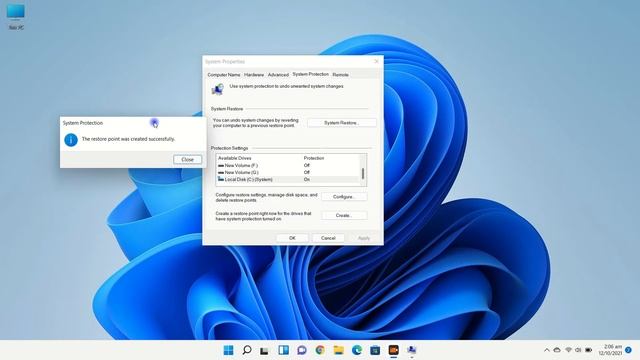Open the System Restore wizard button
Image resolution: width=640 pixels, height=360 pixels.
click(342, 123)
